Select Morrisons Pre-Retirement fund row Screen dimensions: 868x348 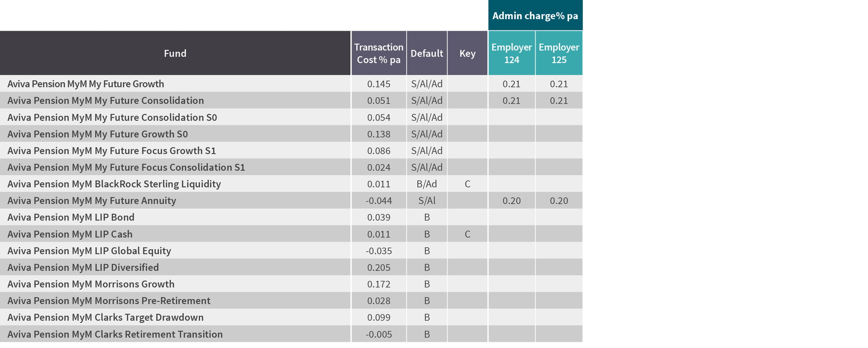[291, 301]
